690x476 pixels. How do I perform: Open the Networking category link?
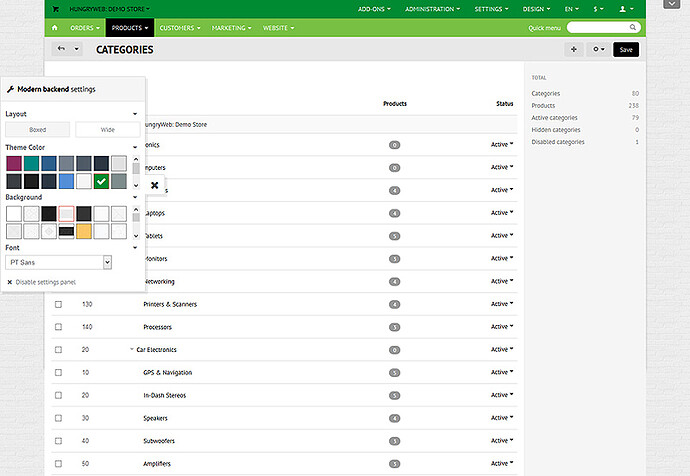159,282
